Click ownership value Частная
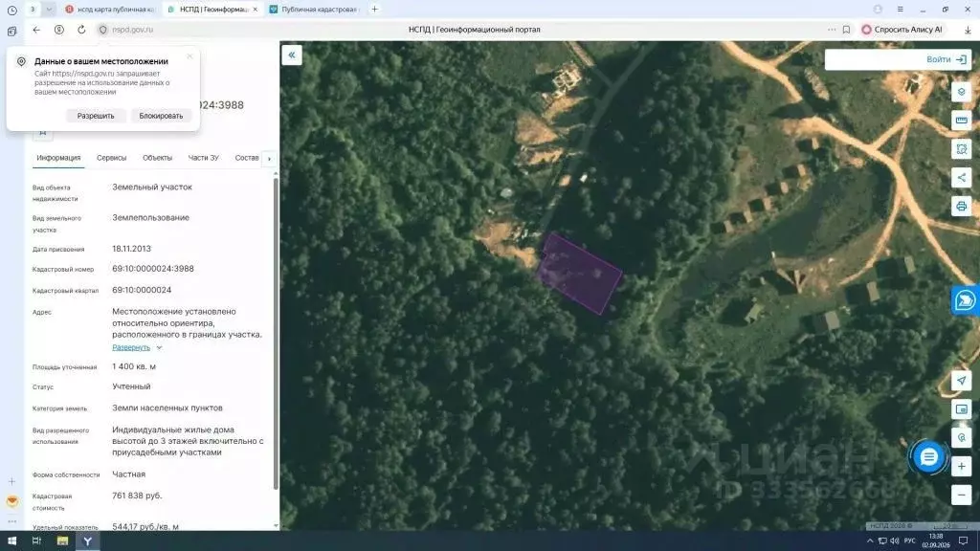This screenshot has width=980, height=551. point(129,474)
